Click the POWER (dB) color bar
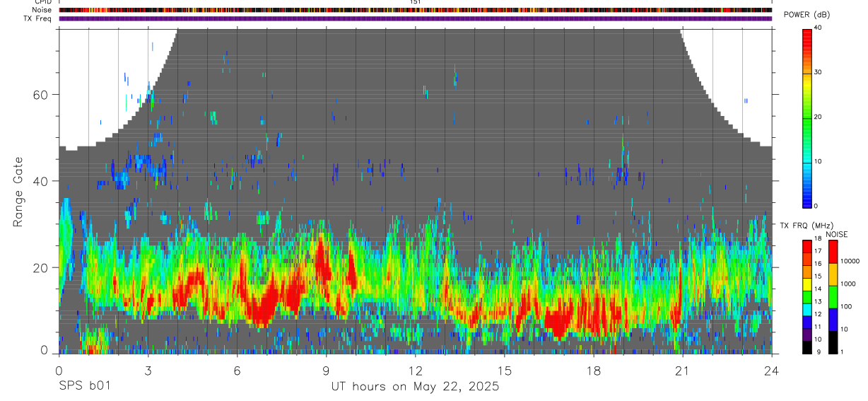This screenshot has width=868, height=401. click(x=807, y=118)
